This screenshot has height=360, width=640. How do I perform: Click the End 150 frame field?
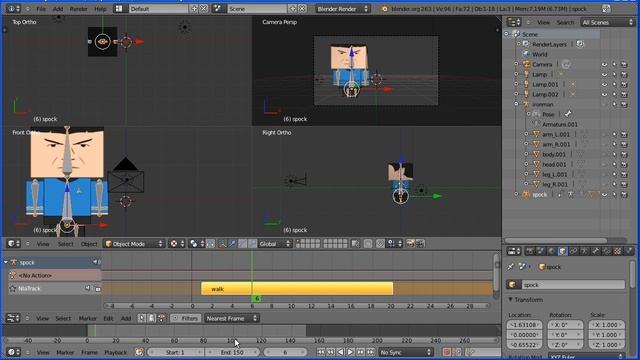pos(232,352)
